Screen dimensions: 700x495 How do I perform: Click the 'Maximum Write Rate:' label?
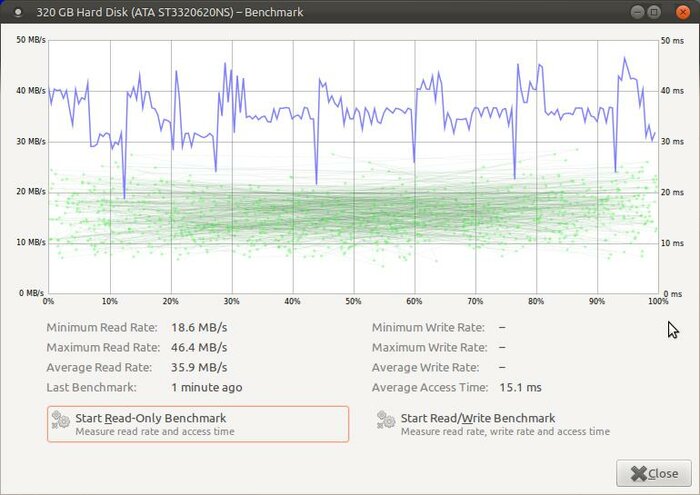[429, 347]
